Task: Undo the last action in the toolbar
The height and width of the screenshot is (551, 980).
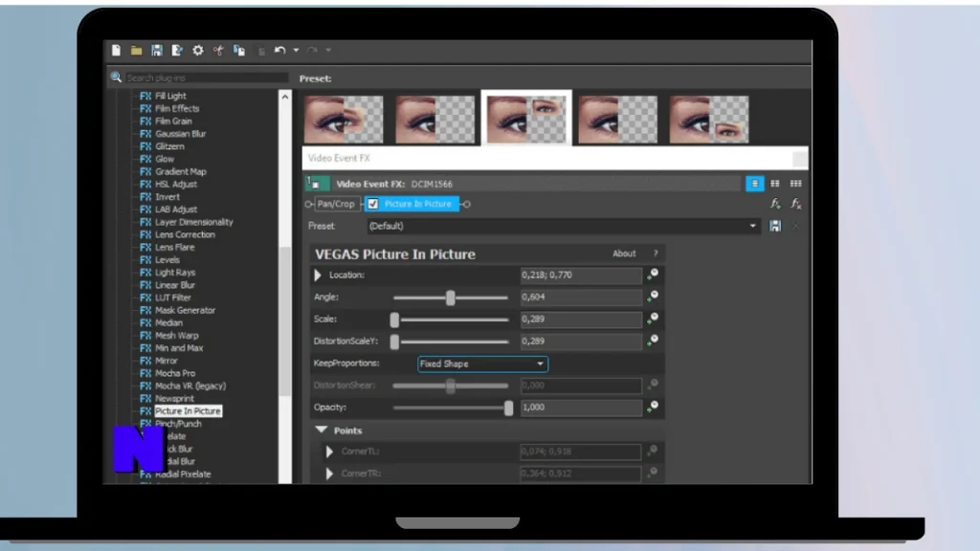Action: click(x=280, y=50)
